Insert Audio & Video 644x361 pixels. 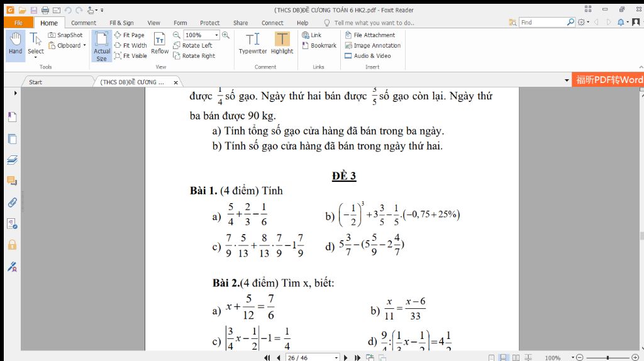(367, 55)
